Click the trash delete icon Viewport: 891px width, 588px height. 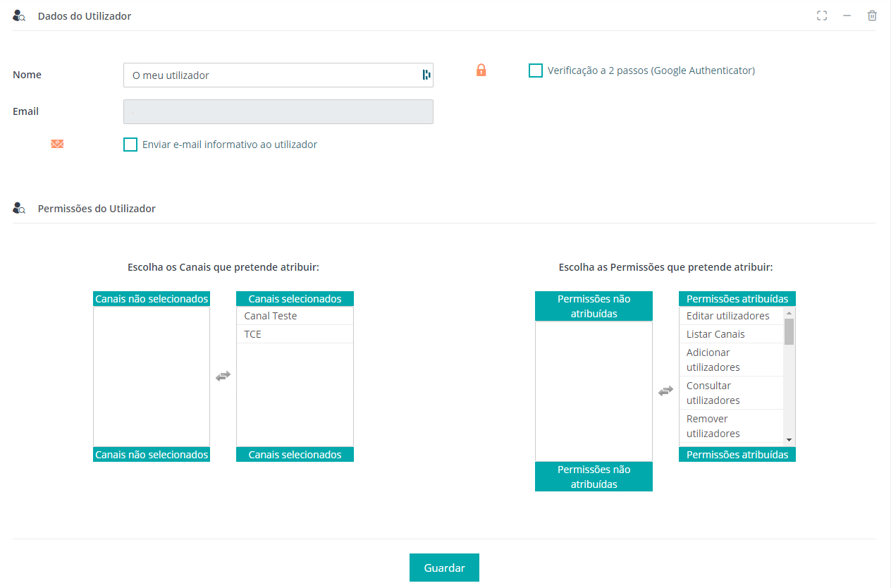[x=872, y=16]
